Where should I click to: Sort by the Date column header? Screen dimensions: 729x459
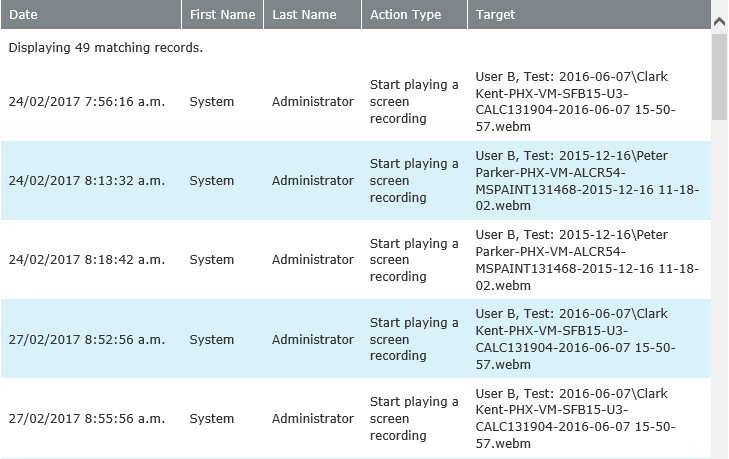24,15
